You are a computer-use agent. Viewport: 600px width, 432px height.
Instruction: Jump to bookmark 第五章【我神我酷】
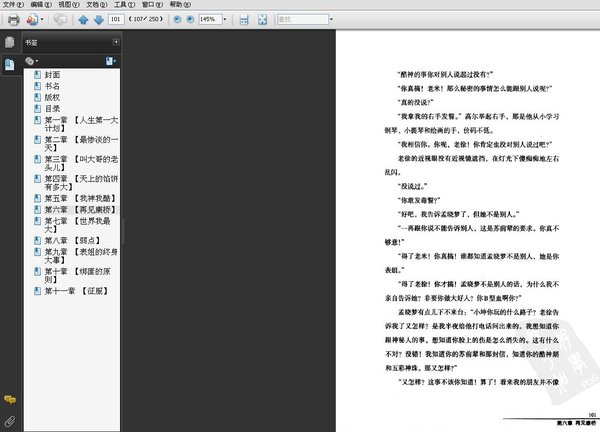(x=78, y=198)
